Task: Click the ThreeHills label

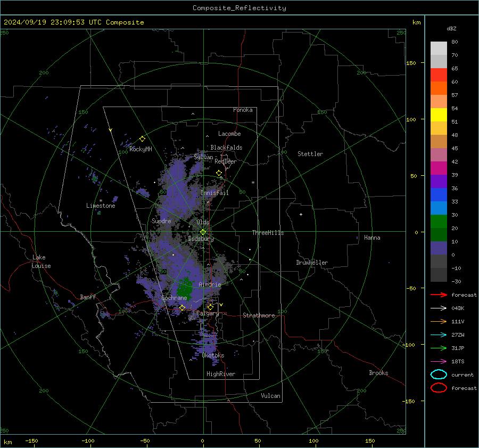Action: tap(268, 233)
